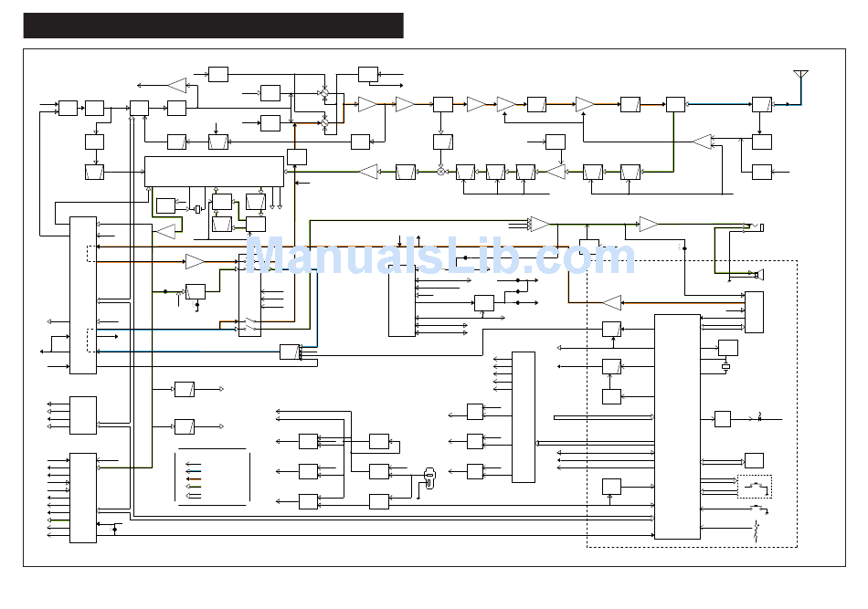Image resolution: width=868 pixels, height=609 pixels.
Task: Select the double-line arrow in the legend box
Action: click(x=193, y=496)
